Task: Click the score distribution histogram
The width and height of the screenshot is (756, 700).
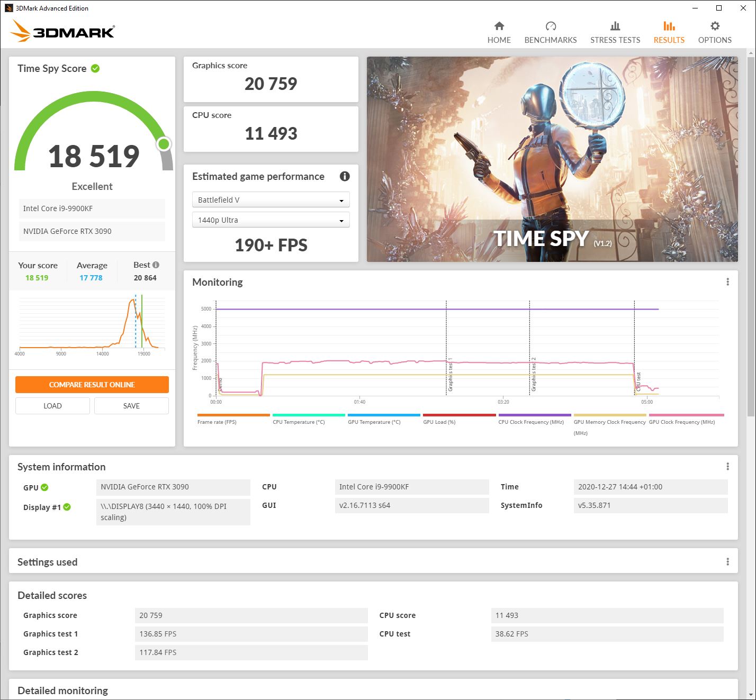Action: pos(92,323)
